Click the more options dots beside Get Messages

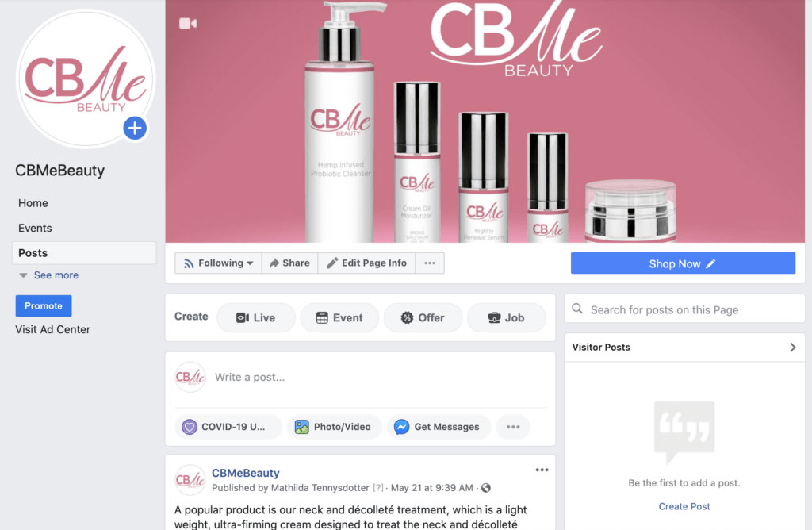[x=513, y=427]
